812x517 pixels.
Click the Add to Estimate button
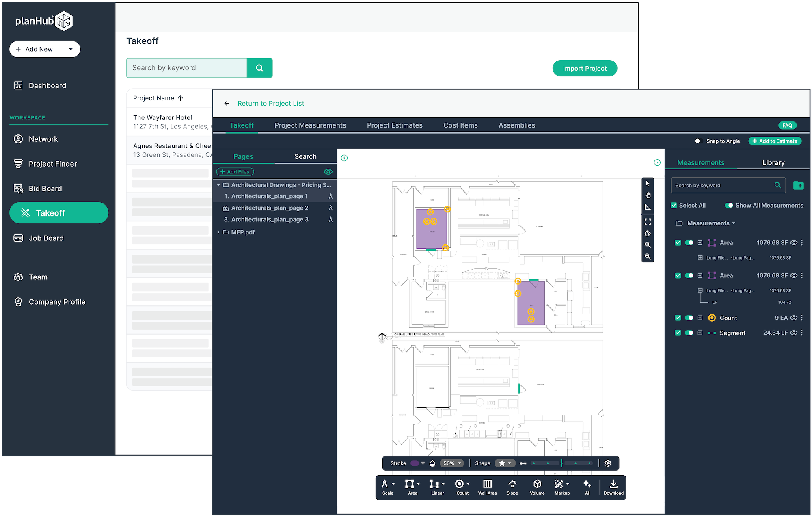point(775,141)
